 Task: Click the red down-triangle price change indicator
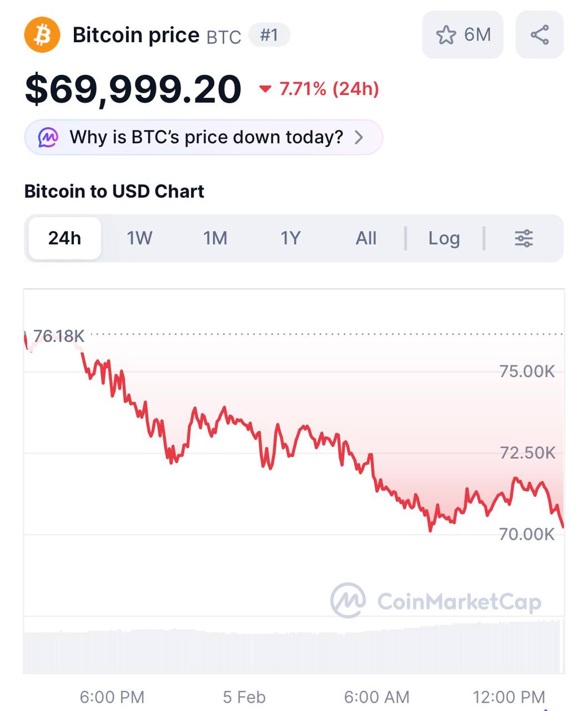click(x=265, y=89)
